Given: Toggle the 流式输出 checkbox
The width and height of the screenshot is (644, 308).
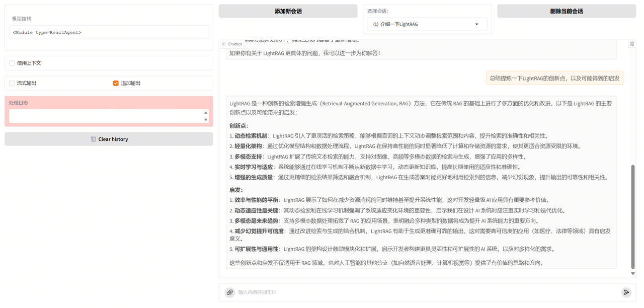Looking at the screenshot, I should (x=12, y=83).
